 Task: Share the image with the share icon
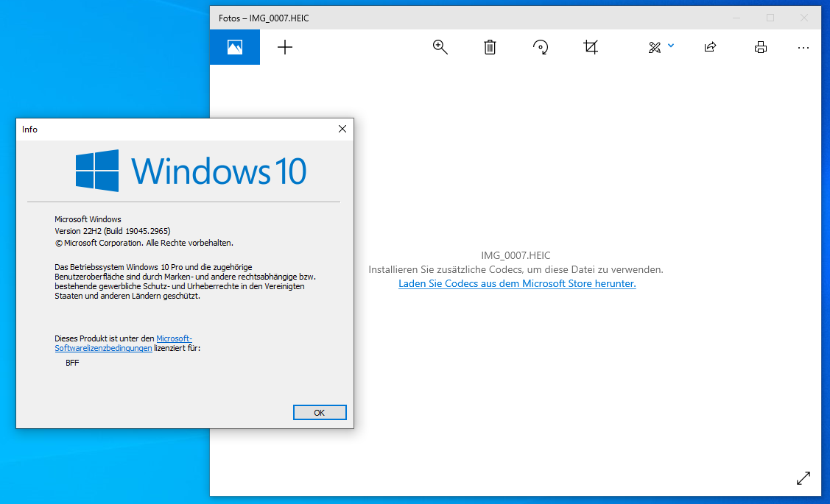[711, 47]
